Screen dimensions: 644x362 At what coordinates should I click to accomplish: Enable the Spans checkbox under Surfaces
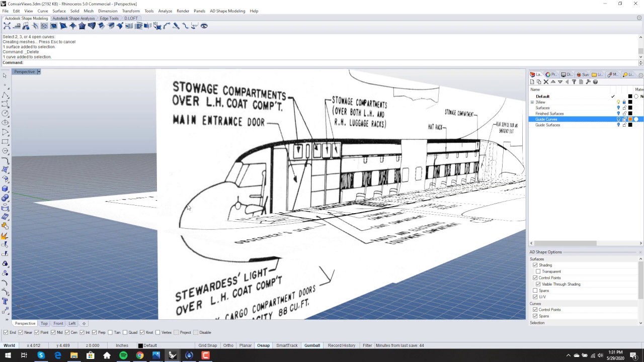click(x=535, y=291)
